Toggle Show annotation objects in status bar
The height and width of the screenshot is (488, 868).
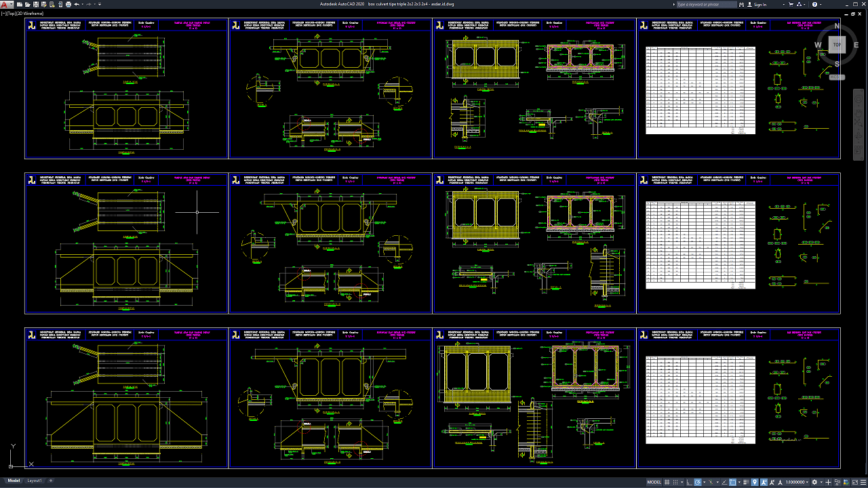(x=764, y=482)
